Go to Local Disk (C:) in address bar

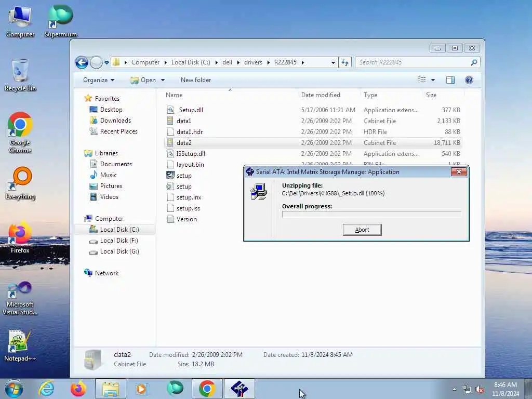(x=191, y=62)
